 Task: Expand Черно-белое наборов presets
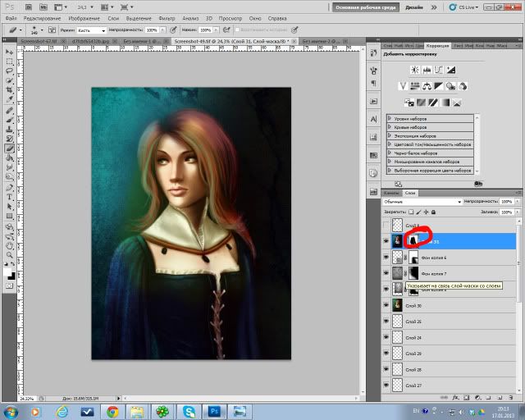pyautogui.click(x=390, y=153)
